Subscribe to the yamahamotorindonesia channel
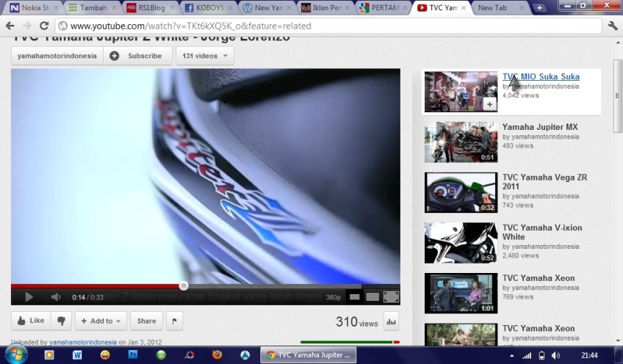Screen dimensions: 623x364 pos(137,56)
